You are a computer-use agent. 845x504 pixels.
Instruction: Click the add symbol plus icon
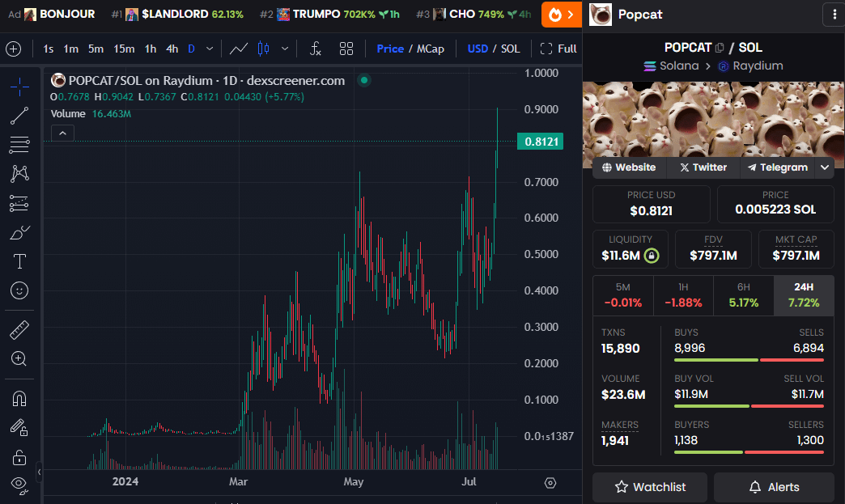14,49
